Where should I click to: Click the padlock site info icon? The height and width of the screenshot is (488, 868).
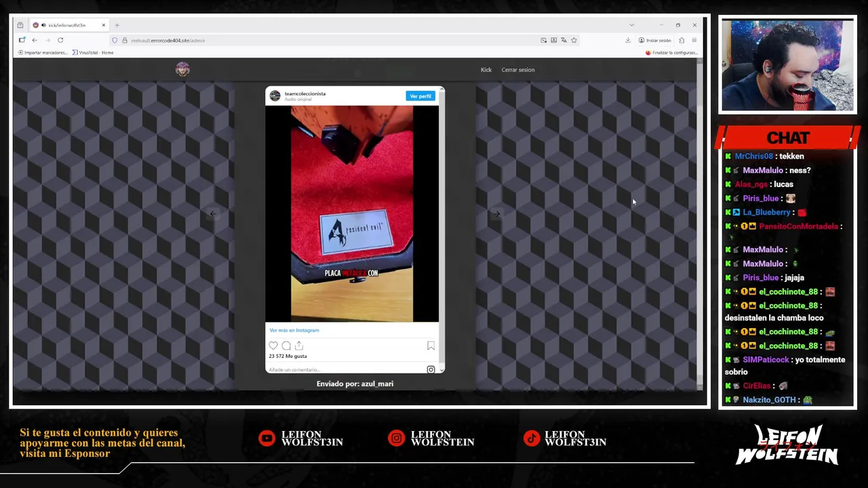[125, 40]
